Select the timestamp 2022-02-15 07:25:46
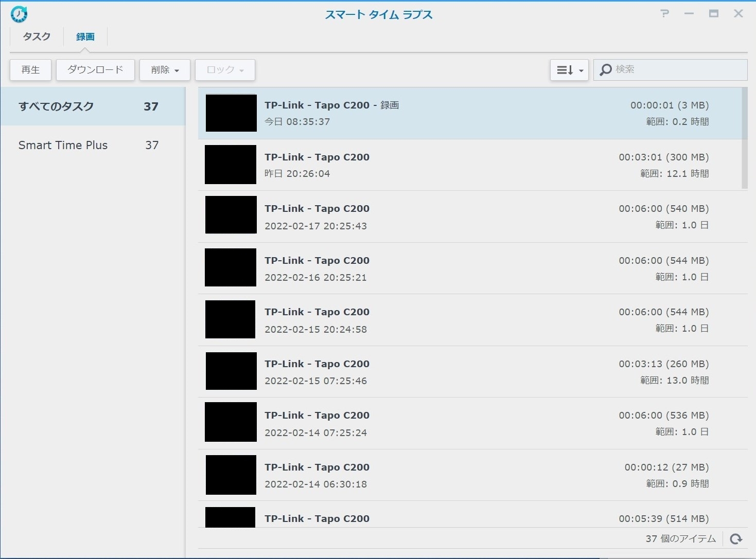Screen dimensions: 756x559 pos(315,381)
